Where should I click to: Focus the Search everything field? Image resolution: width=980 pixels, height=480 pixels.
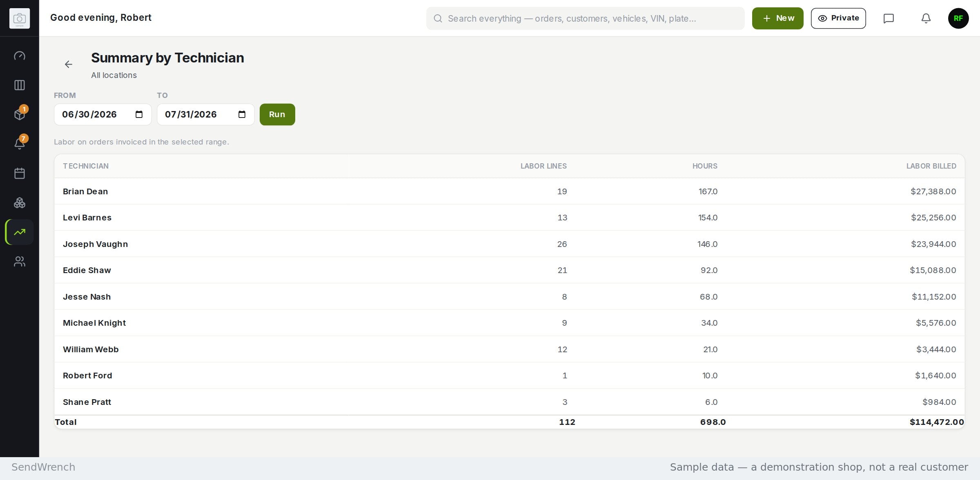[x=585, y=18]
